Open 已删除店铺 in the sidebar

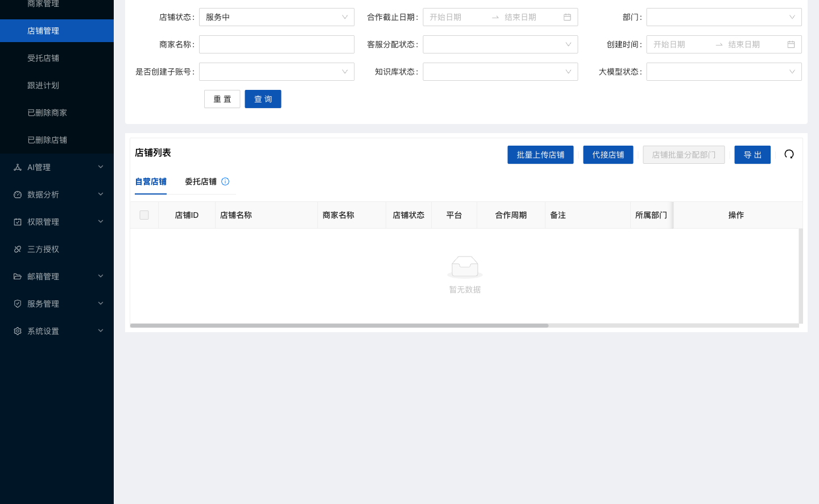click(x=57, y=140)
